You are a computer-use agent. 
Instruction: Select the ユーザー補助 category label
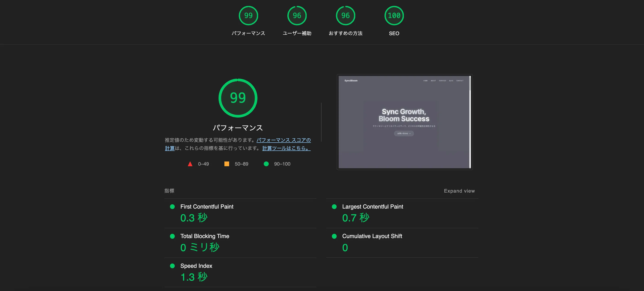click(297, 33)
